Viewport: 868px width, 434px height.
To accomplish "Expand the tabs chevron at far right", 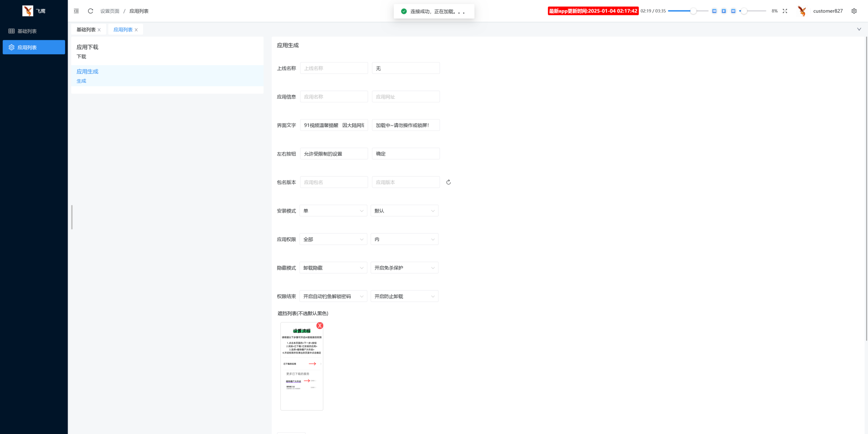I will pos(859,29).
